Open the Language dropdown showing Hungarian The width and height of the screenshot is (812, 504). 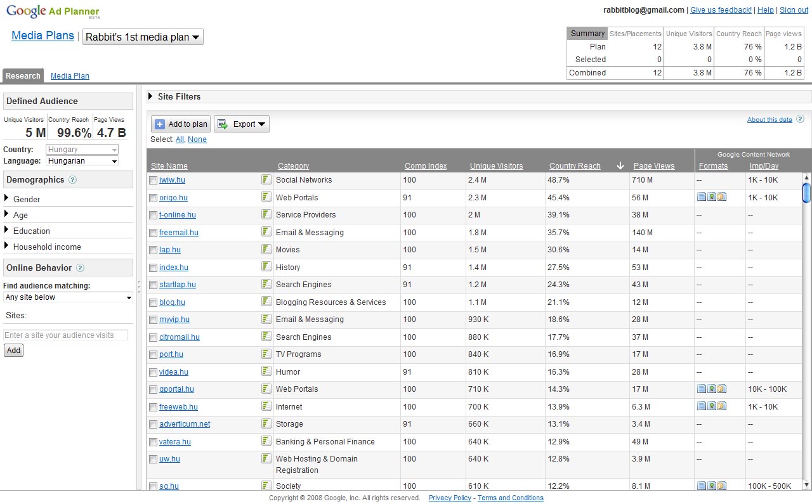pos(82,161)
